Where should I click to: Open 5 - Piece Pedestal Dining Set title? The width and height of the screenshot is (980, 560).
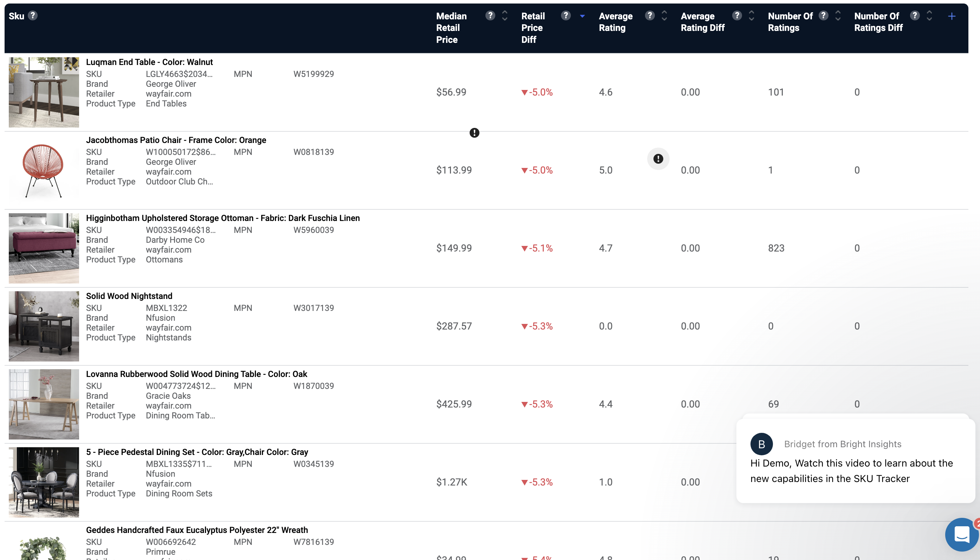197,452
